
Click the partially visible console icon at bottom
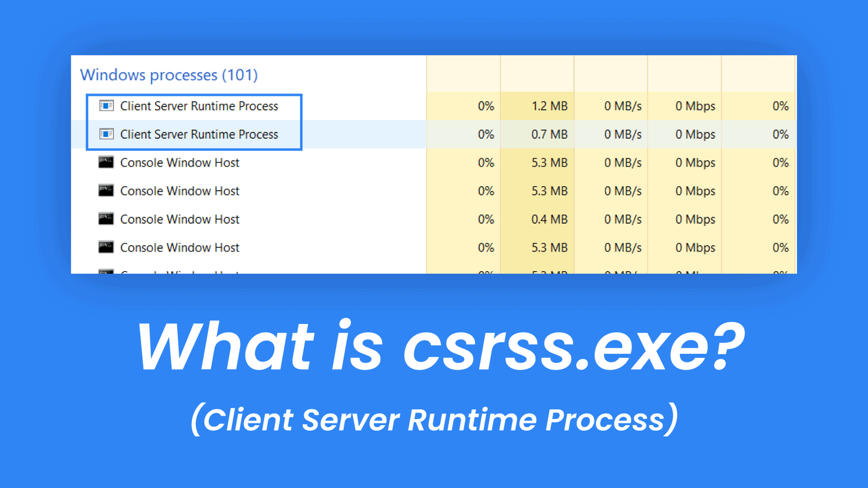tap(106, 271)
